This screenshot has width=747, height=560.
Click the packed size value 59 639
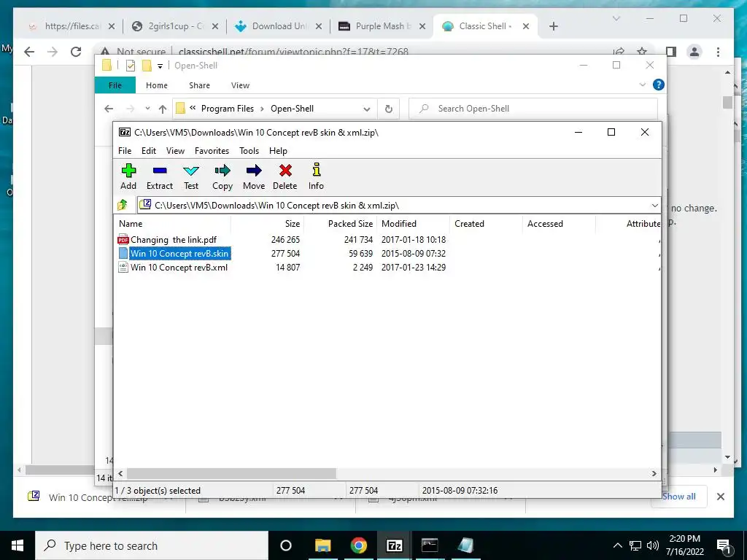click(x=360, y=253)
